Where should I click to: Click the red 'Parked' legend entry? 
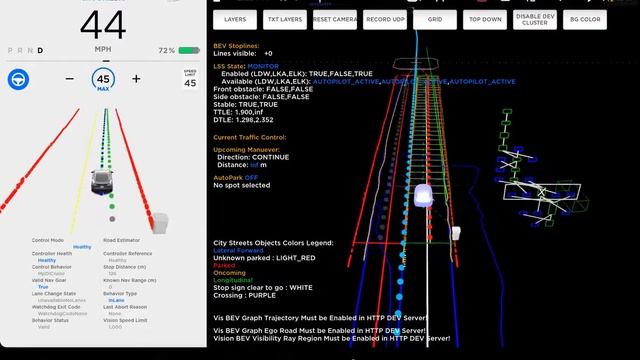click(x=224, y=265)
